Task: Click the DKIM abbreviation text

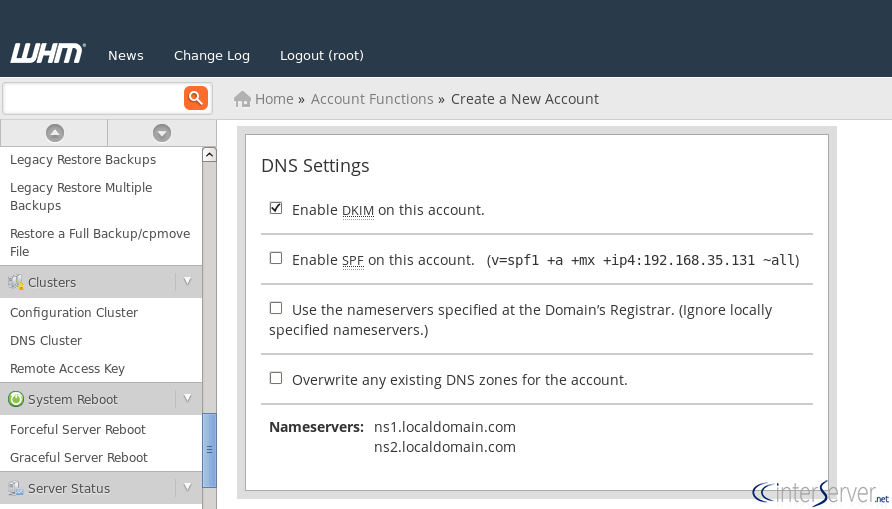Action: [358, 210]
